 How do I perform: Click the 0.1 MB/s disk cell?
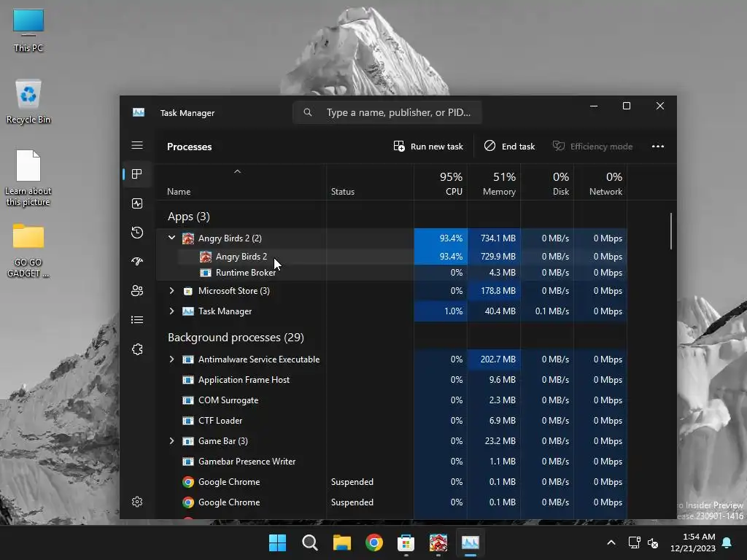coord(547,311)
